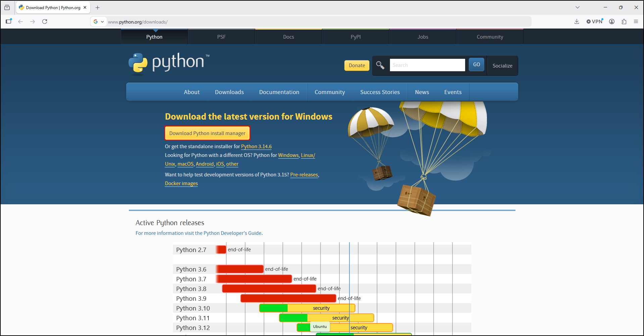Open the Documentation menu
This screenshot has height=336, width=644.
click(x=279, y=92)
